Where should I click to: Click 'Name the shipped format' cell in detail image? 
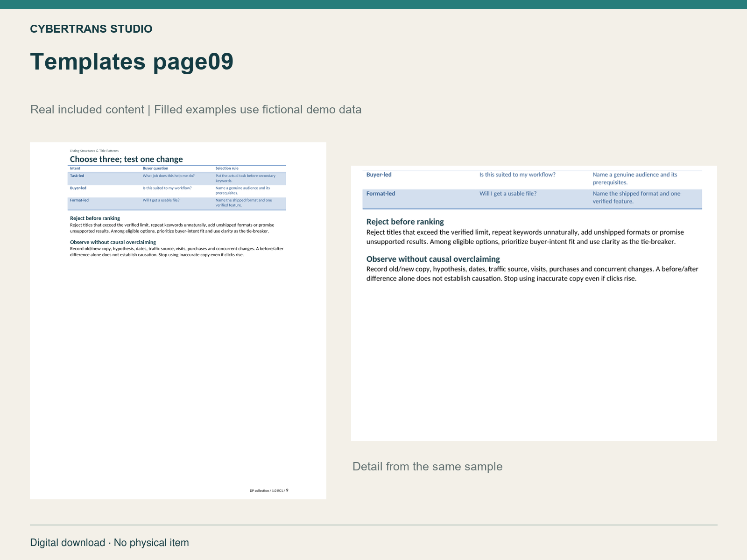coord(637,197)
